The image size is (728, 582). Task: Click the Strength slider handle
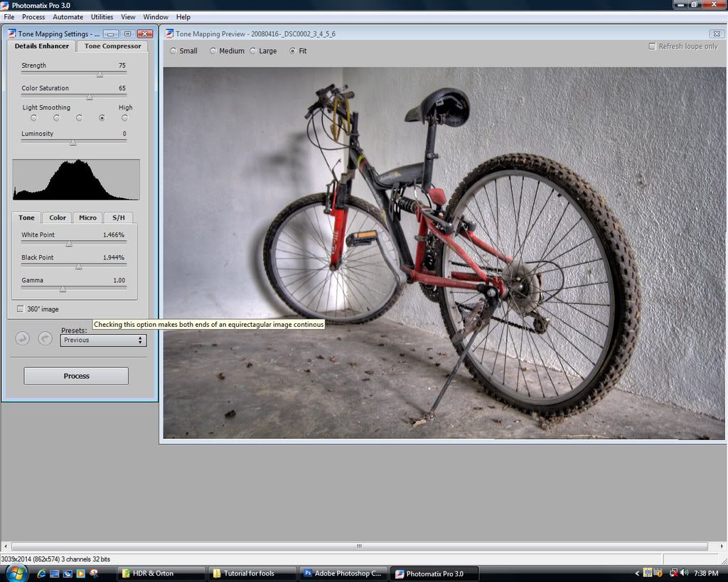100,73
